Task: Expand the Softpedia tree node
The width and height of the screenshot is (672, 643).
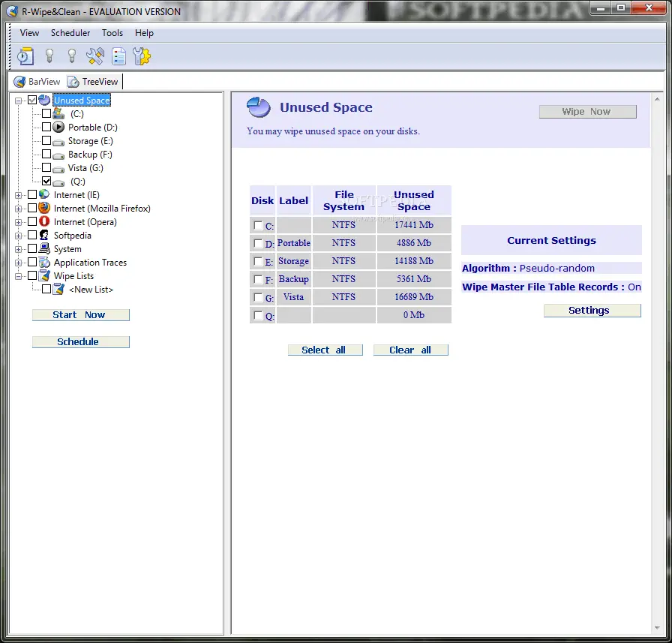Action: [19, 236]
